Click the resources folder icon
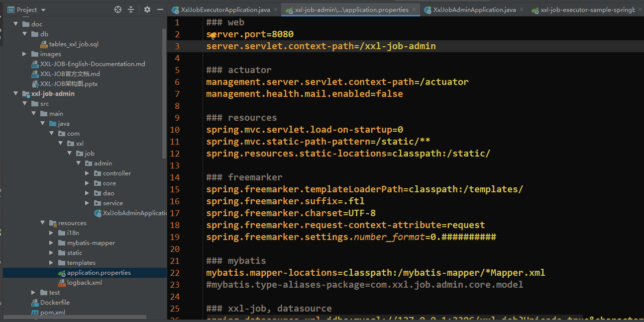The width and height of the screenshot is (644, 322). (x=53, y=223)
